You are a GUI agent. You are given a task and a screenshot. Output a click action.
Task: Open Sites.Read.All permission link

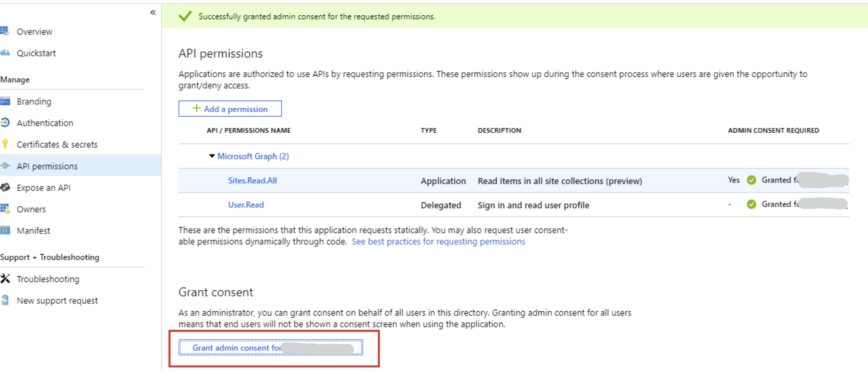(252, 181)
